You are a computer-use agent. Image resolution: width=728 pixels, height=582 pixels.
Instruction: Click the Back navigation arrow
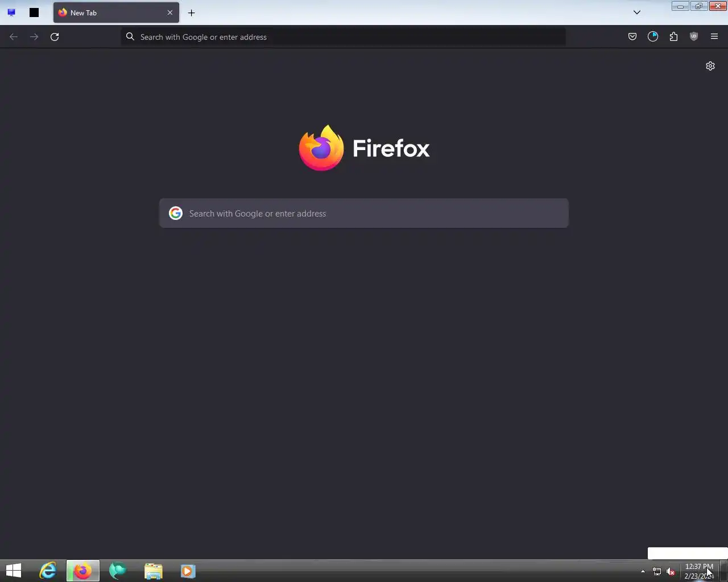[14, 37]
